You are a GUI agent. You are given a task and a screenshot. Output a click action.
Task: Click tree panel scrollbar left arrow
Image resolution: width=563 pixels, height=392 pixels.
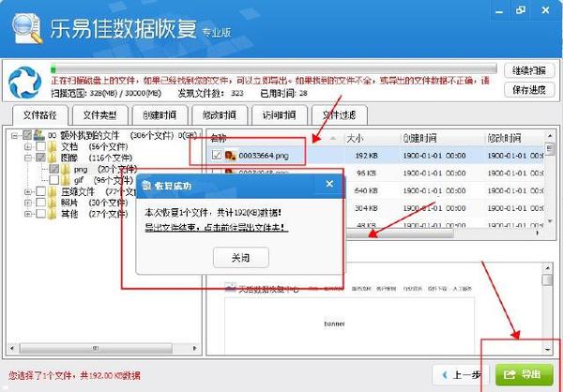tap(12, 348)
